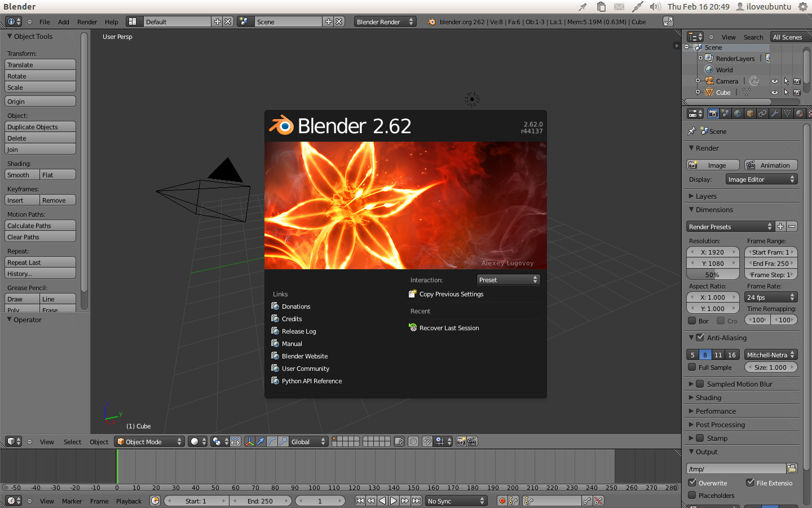Toggle the Cube's eye visibility in Outliner
812x508 pixels.
click(774, 92)
